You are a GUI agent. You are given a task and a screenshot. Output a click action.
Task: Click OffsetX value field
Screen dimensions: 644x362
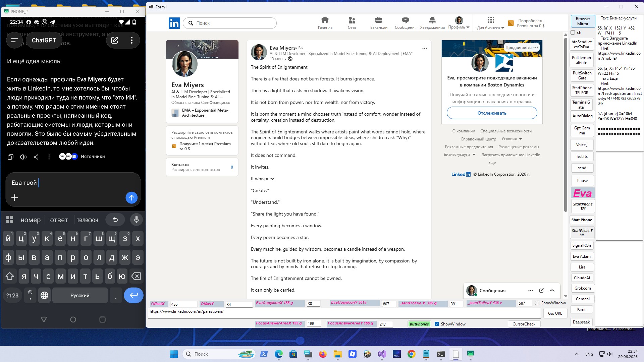pos(183,304)
